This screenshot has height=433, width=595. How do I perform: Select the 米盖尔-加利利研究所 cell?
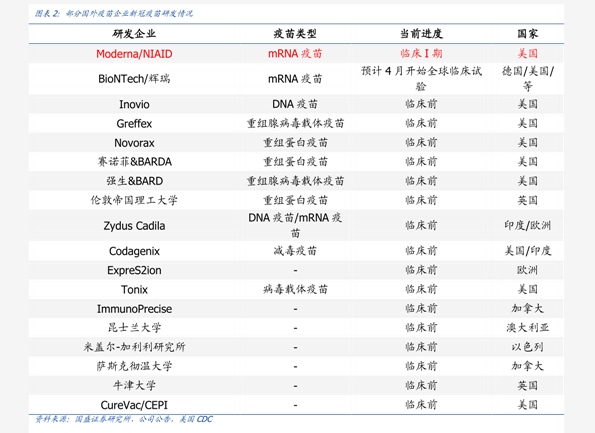(134, 347)
